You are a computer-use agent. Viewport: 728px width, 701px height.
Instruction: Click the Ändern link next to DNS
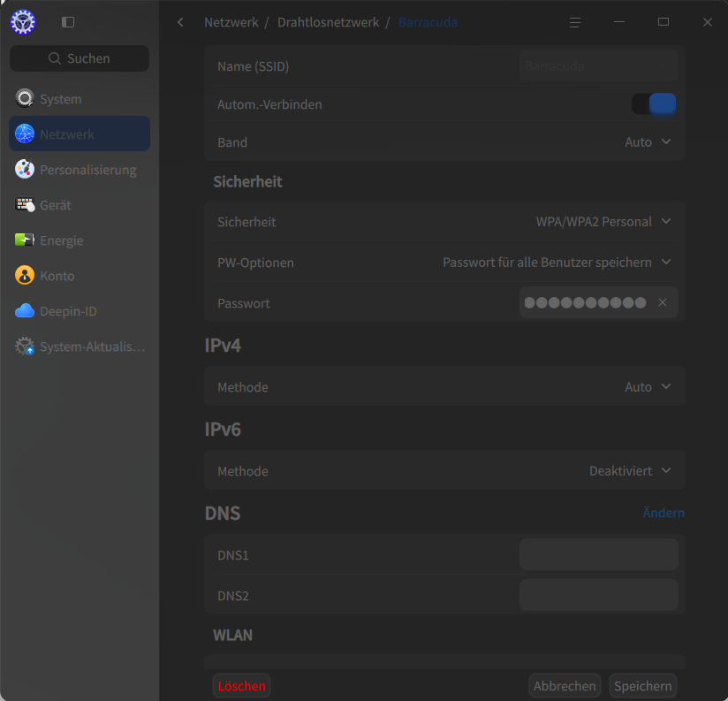(x=663, y=513)
